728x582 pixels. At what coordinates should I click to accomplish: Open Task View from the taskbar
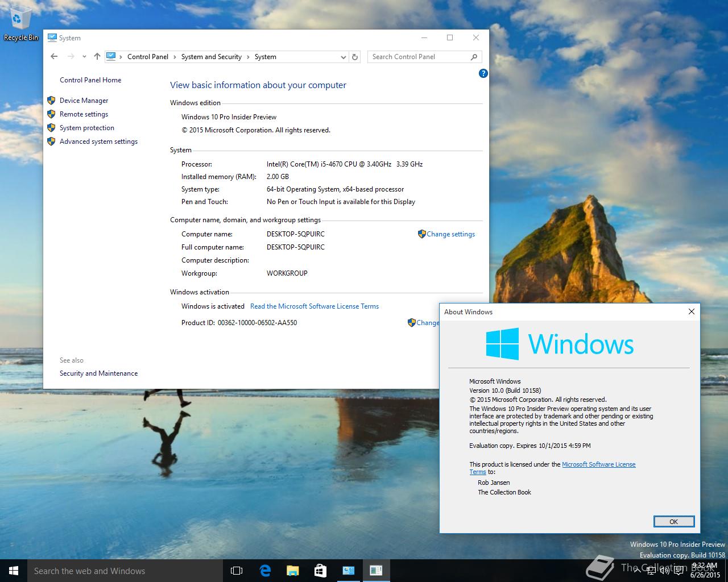[x=237, y=571]
